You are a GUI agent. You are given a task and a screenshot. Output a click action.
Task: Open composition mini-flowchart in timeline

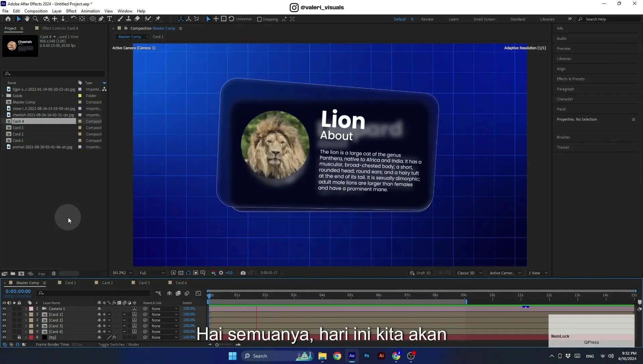pos(158,293)
